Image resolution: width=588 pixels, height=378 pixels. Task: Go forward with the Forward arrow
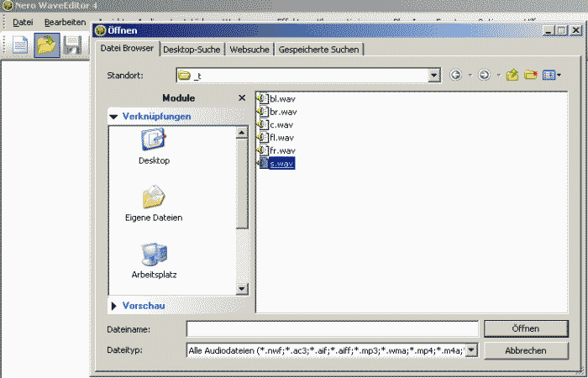click(x=485, y=75)
